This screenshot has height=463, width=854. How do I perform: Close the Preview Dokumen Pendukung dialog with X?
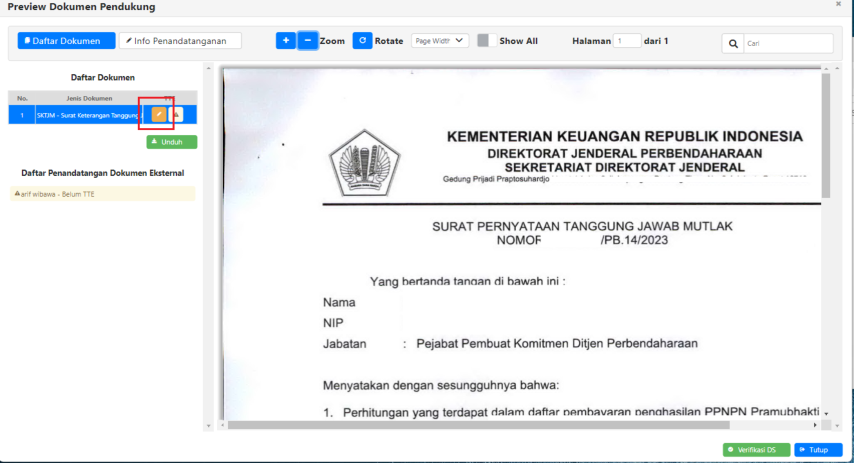(x=838, y=5)
